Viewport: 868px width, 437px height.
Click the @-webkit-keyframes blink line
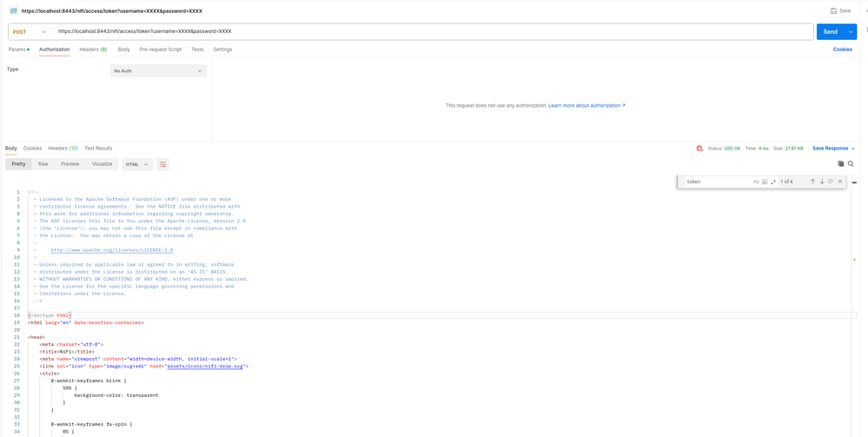(89, 381)
